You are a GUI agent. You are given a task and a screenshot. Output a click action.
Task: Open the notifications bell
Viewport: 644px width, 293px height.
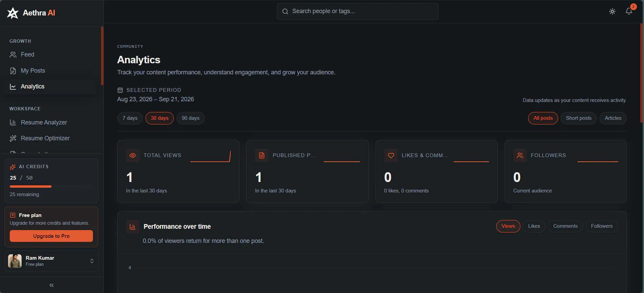tap(629, 11)
